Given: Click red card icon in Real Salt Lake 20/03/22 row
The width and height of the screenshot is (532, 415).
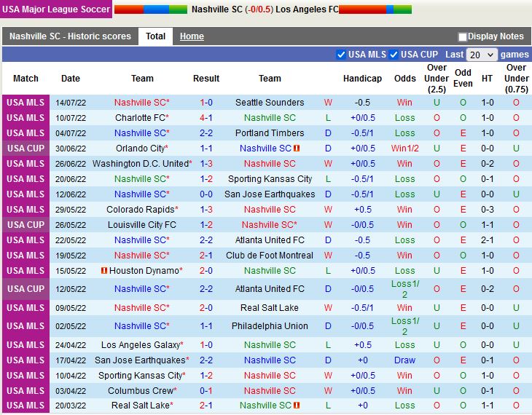Looking at the screenshot, I should (x=297, y=406).
